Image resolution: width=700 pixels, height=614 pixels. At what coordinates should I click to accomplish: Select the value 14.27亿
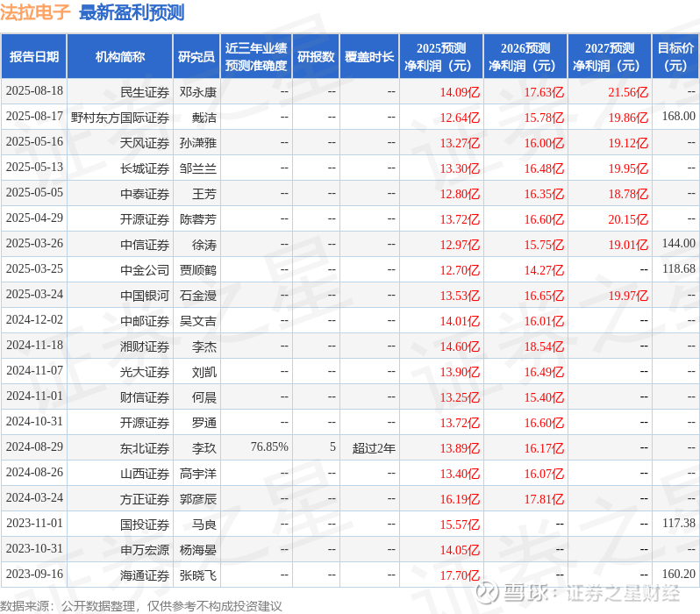click(544, 271)
